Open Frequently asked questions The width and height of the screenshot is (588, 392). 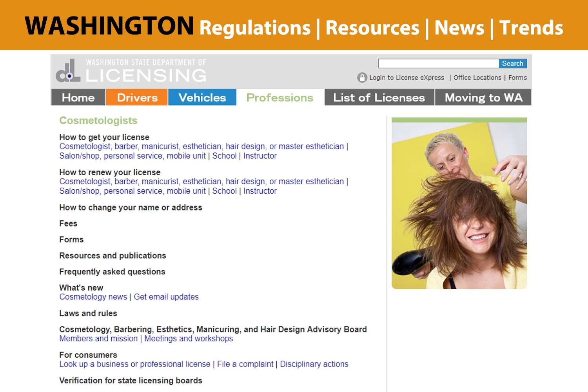click(112, 272)
